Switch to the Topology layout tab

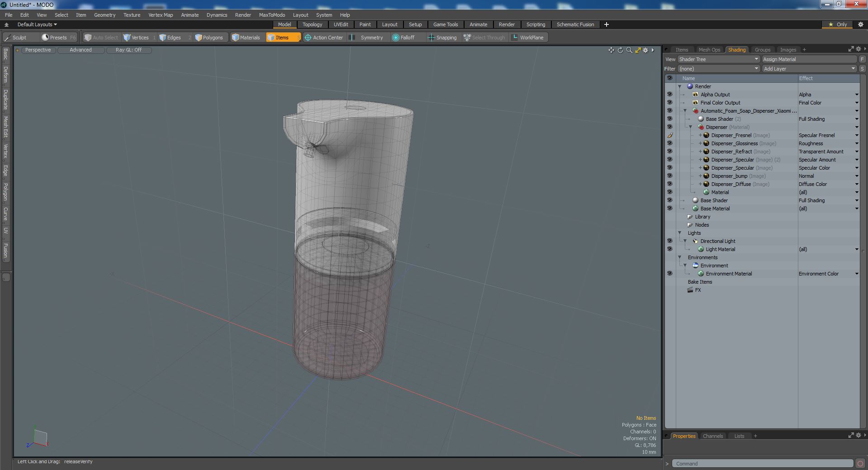tap(313, 24)
